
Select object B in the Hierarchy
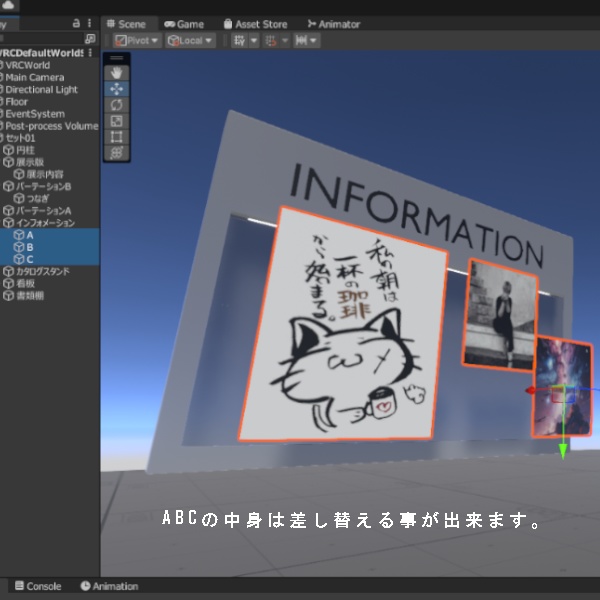pos(50,247)
